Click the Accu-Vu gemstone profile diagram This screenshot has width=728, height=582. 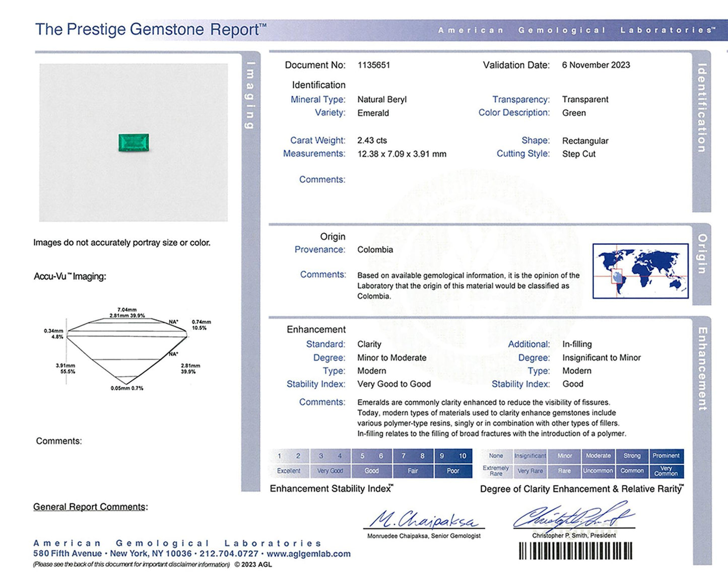(126, 349)
